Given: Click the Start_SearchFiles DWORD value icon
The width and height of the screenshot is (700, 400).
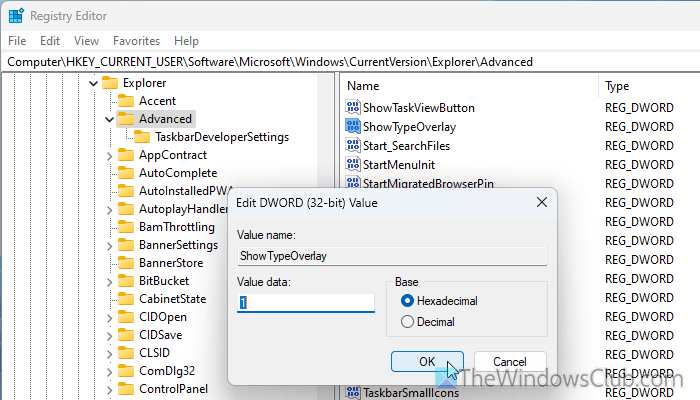Looking at the screenshot, I should [x=353, y=145].
